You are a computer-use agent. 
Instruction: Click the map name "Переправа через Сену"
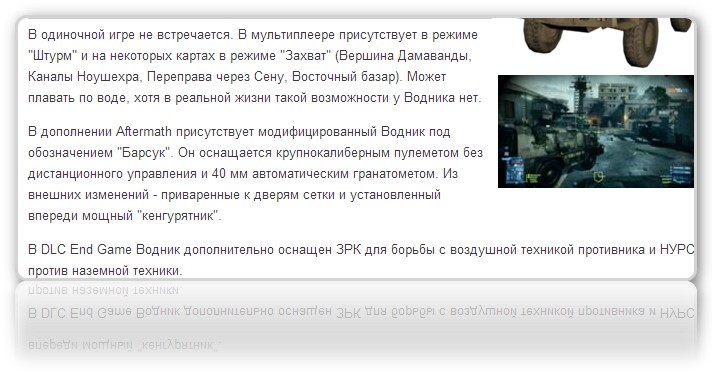[216, 77]
